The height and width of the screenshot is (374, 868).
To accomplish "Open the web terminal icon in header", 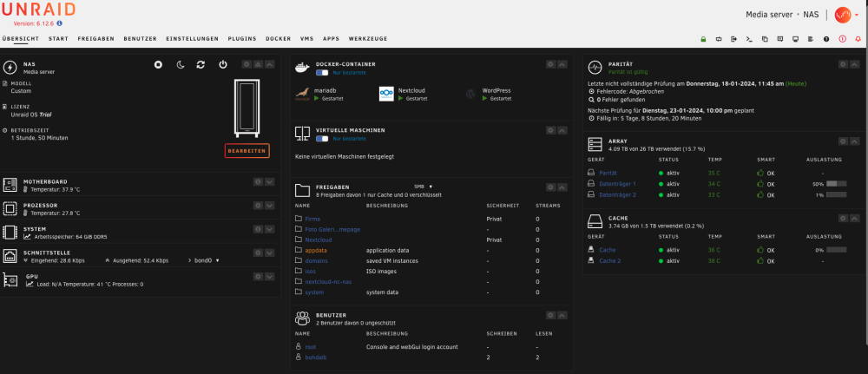I will click(749, 39).
